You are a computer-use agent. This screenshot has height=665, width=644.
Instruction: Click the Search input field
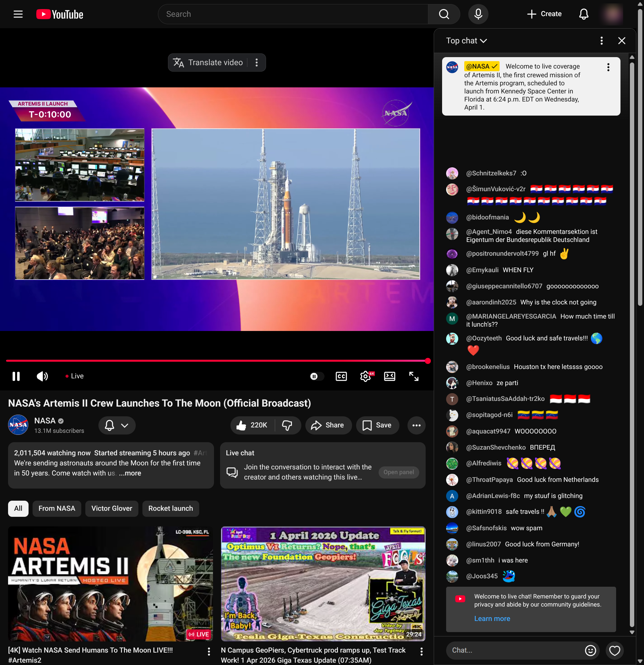tap(293, 14)
